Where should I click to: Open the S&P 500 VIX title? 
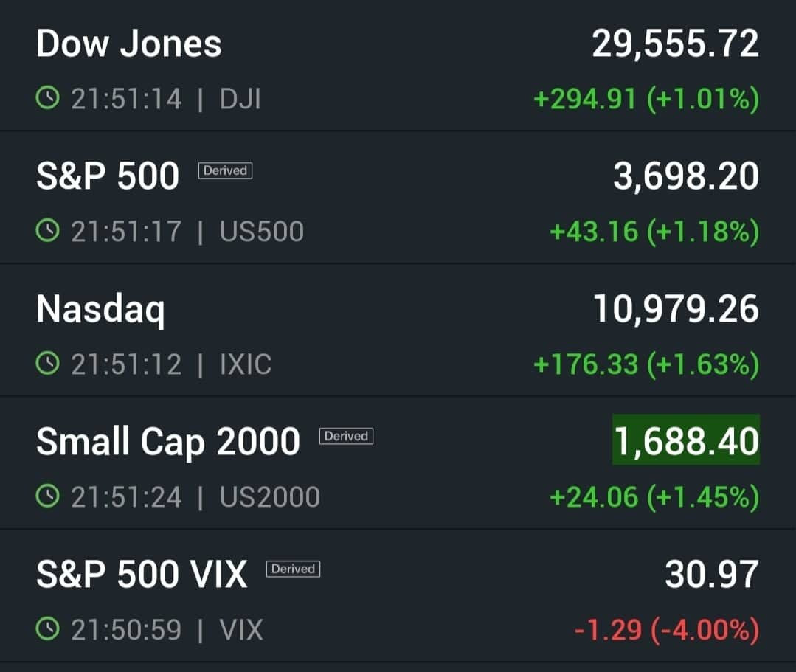tap(142, 575)
